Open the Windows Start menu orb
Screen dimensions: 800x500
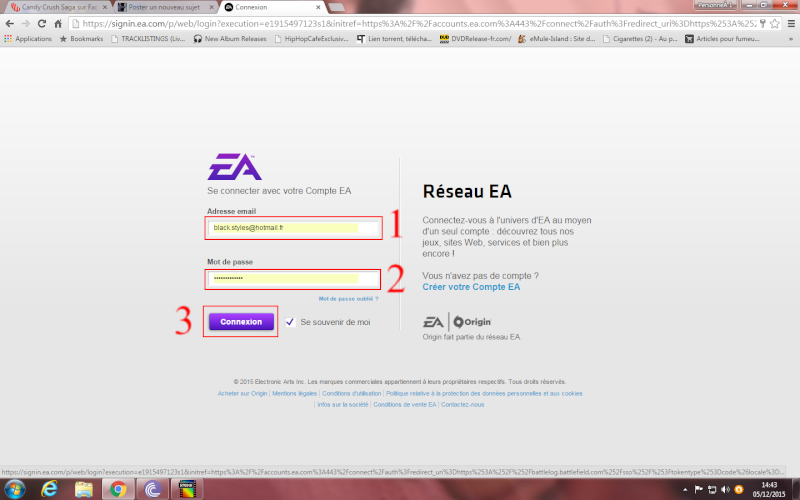tap(14, 490)
